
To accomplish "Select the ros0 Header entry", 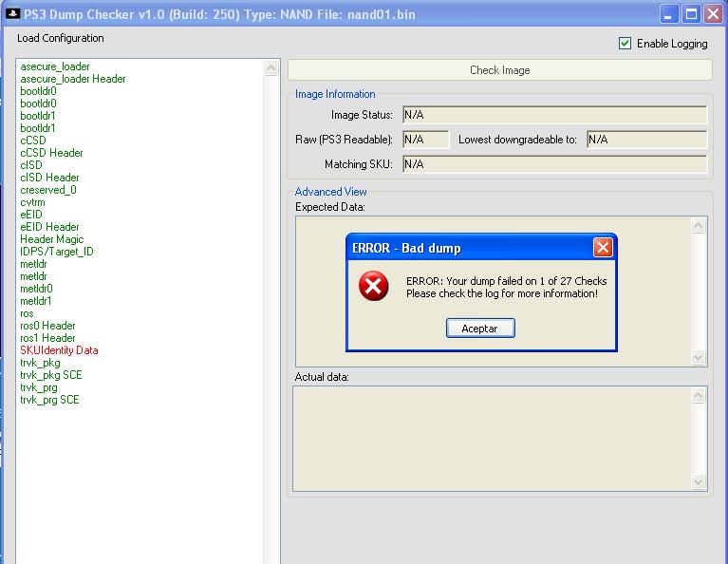I will pos(47,326).
